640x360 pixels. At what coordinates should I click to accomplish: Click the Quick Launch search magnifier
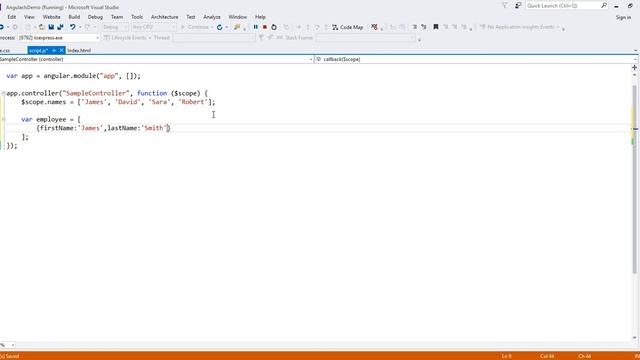pos(604,5)
